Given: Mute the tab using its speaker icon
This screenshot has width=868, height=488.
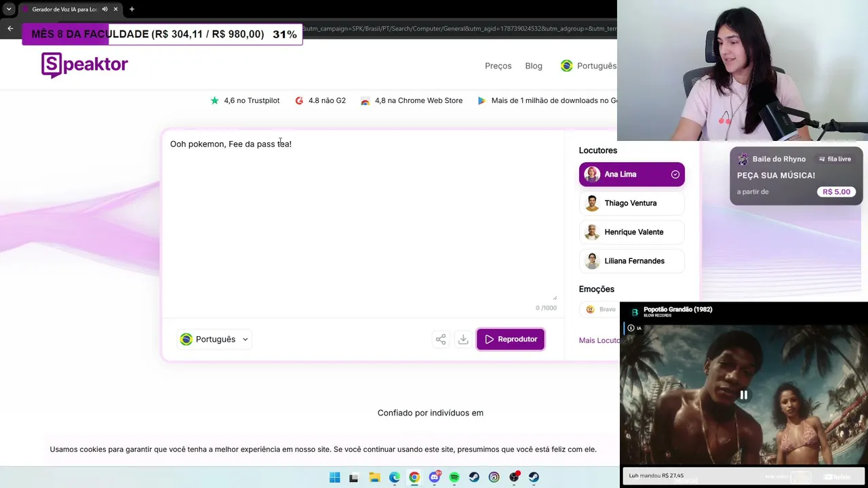Looking at the screenshot, I should [x=104, y=9].
